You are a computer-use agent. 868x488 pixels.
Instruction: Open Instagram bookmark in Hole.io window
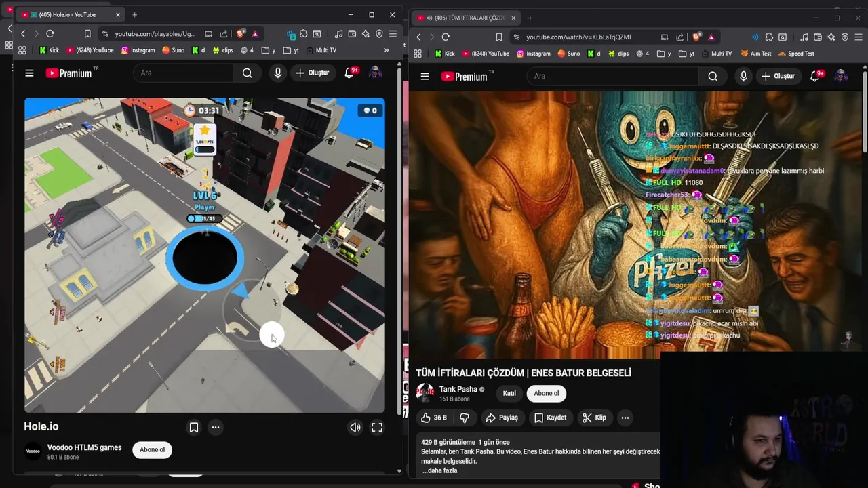point(138,50)
